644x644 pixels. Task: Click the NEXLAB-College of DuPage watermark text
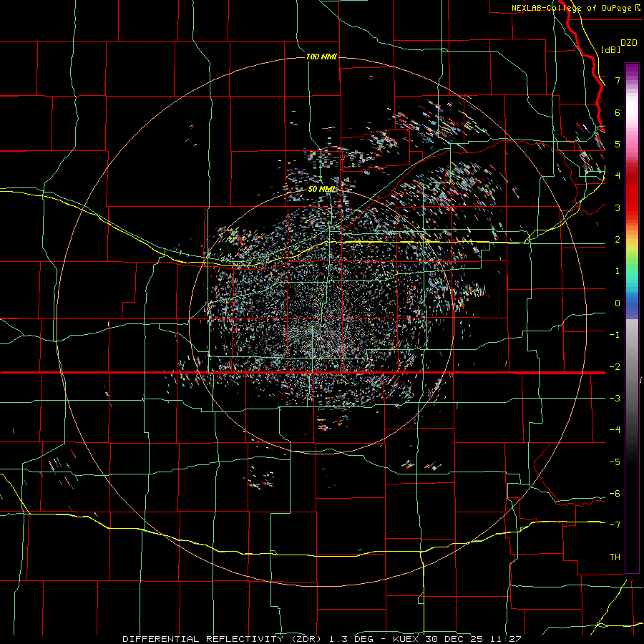575,8
